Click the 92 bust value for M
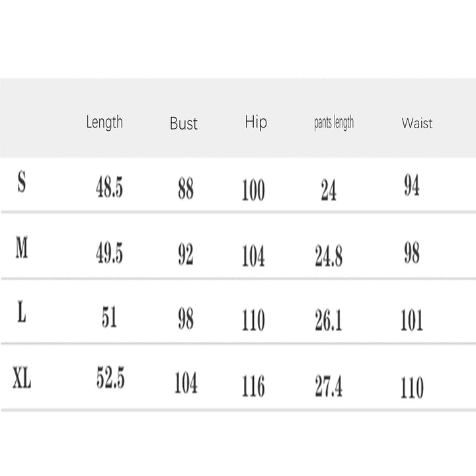Image resolution: width=476 pixels, height=476 pixels. [x=186, y=255]
